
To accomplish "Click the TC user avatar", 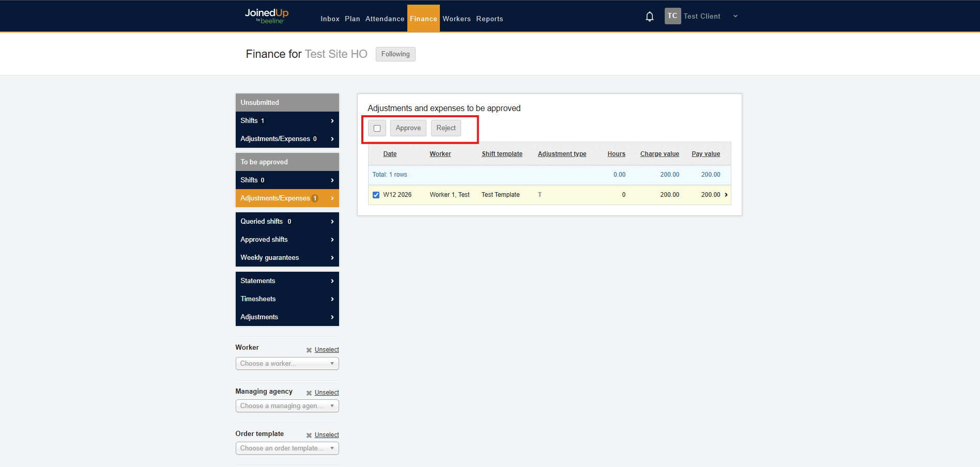I will 672,16.
